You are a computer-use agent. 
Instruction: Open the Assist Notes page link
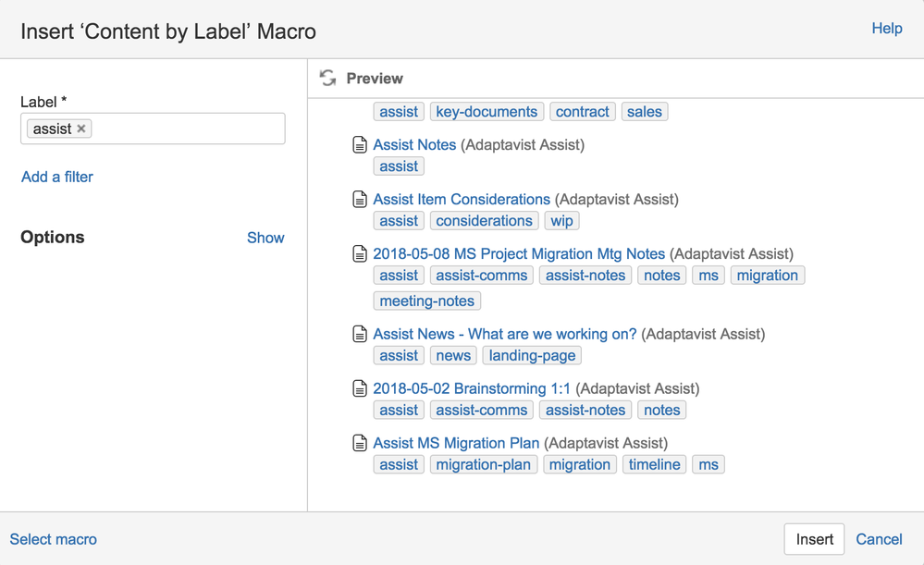[x=414, y=145]
